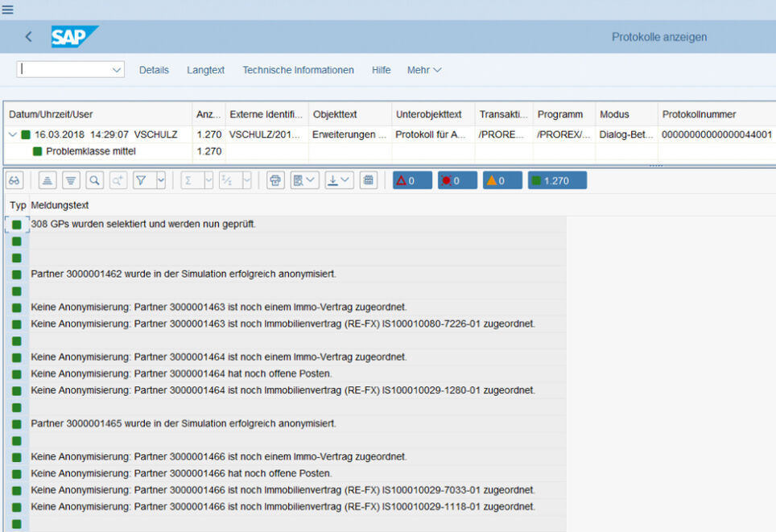Sort messages in ascending order
Viewport: 776px width, 532px height.
[47, 180]
